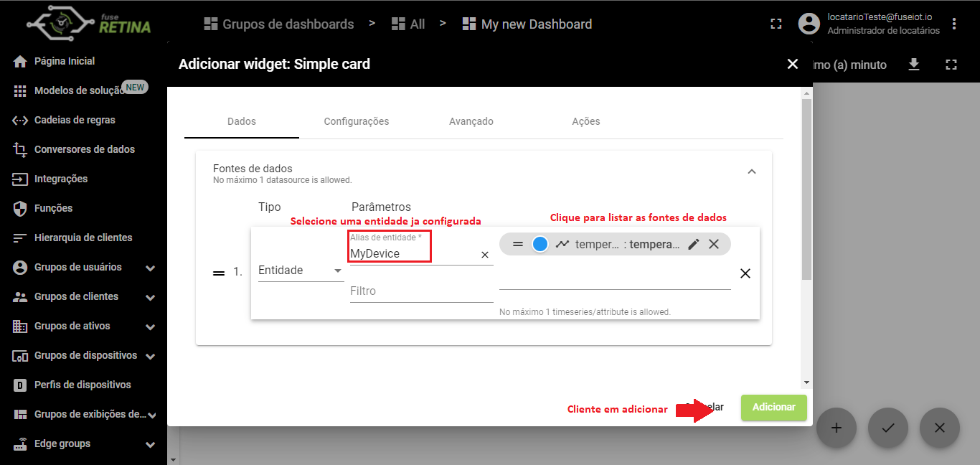This screenshot has height=465, width=980.
Task: Open Página Inicial home icon
Action: [20, 62]
